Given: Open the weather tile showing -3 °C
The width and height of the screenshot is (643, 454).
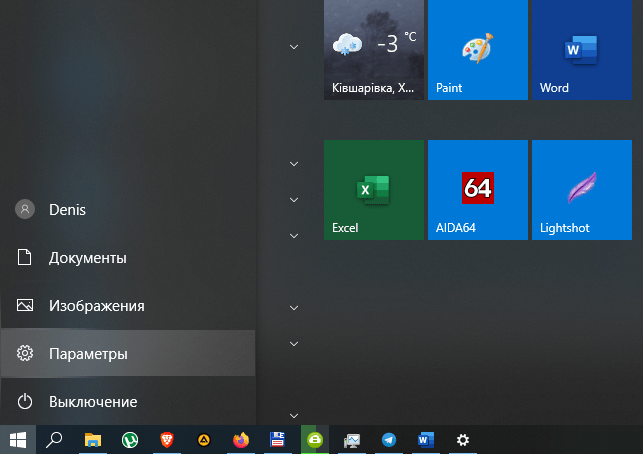Looking at the screenshot, I should 374,50.
